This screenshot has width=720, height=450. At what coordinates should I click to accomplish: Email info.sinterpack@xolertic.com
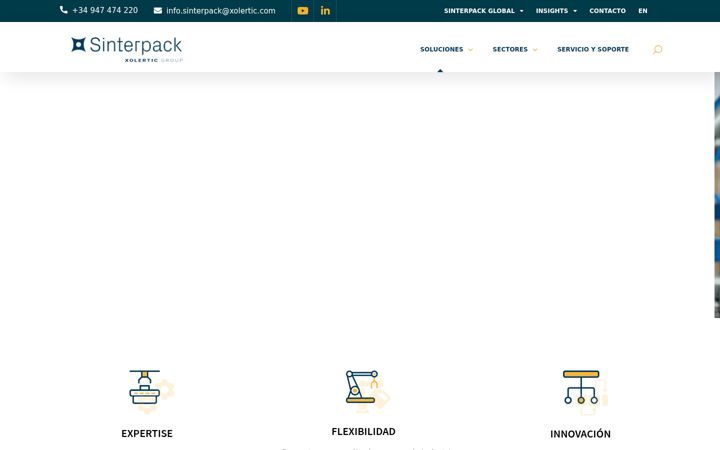[x=220, y=11]
